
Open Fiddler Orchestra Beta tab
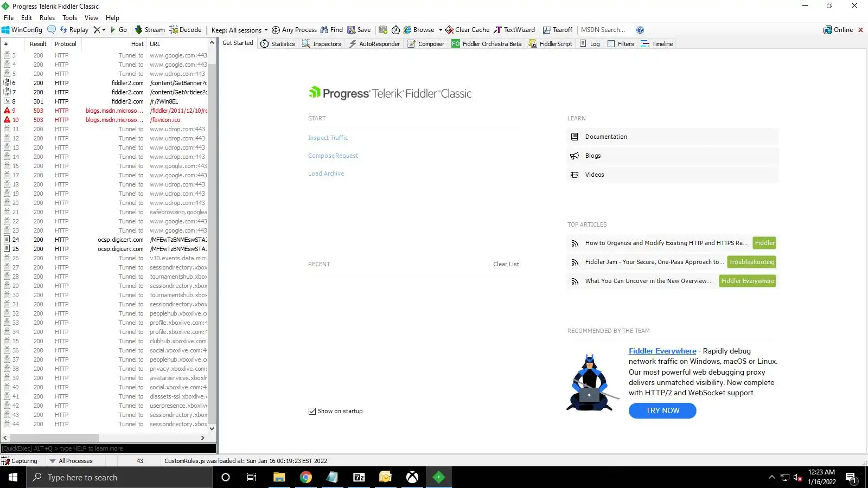(x=487, y=44)
